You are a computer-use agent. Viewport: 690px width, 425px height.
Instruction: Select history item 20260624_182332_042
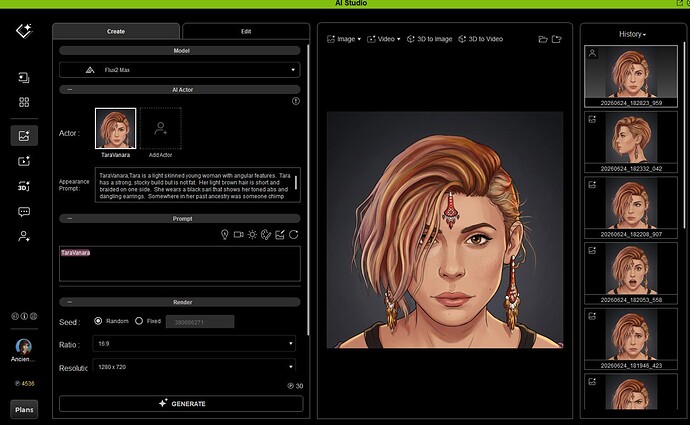[631, 142]
